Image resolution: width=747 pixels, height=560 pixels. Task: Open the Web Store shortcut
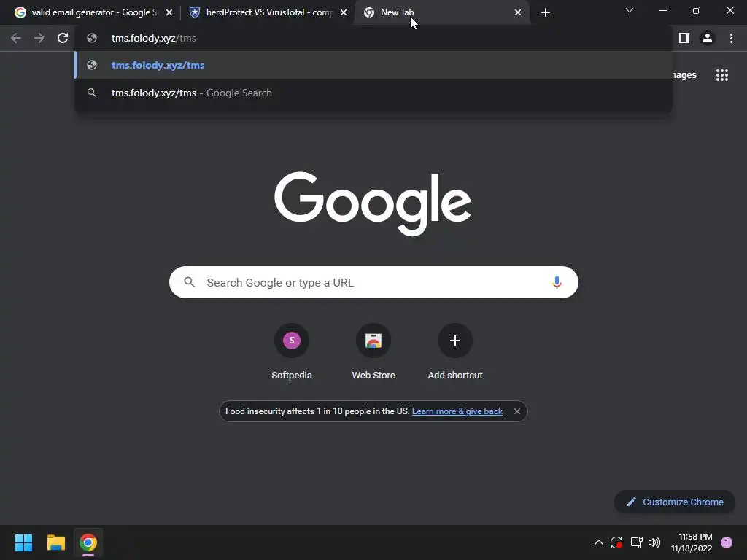[373, 351]
